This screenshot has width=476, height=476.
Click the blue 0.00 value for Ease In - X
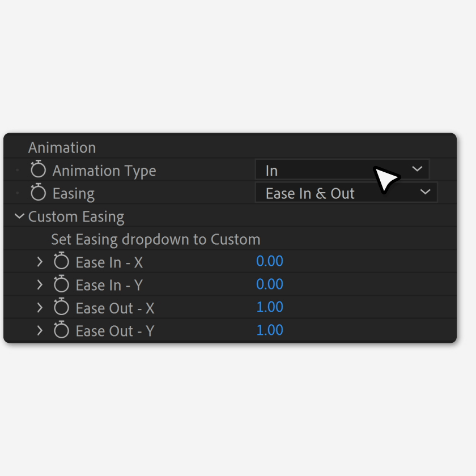(x=270, y=261)
